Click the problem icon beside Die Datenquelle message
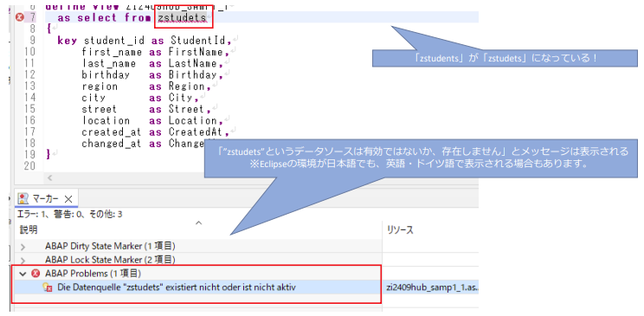Image resolution: width=644 pixels, height=316 pixels. 48,287
